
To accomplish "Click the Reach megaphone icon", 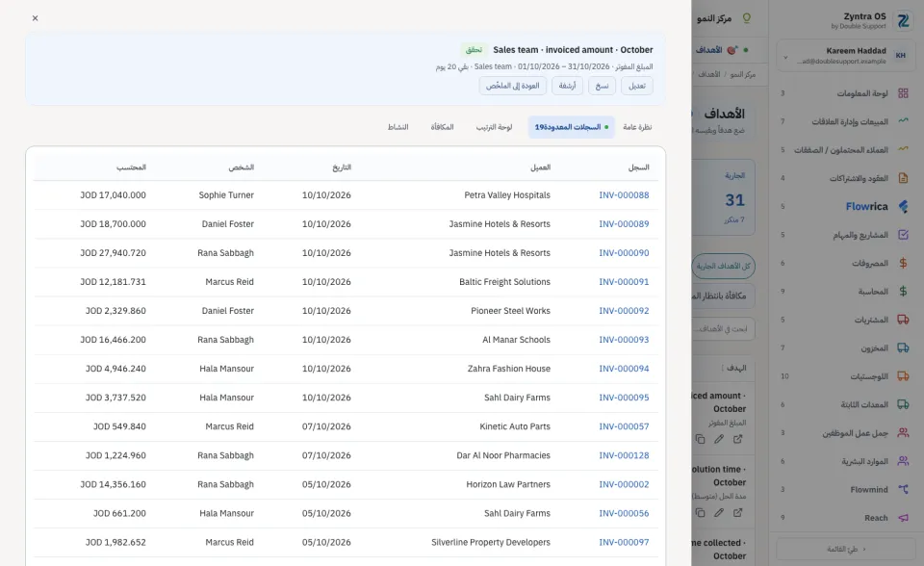I will tap(903, 518).
